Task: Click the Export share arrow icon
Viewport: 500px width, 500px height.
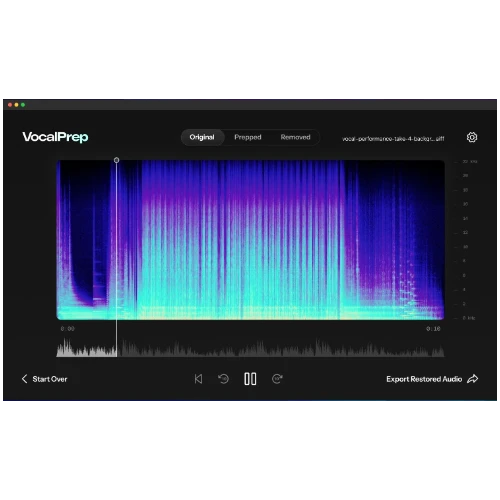Action: coord(473,379)
